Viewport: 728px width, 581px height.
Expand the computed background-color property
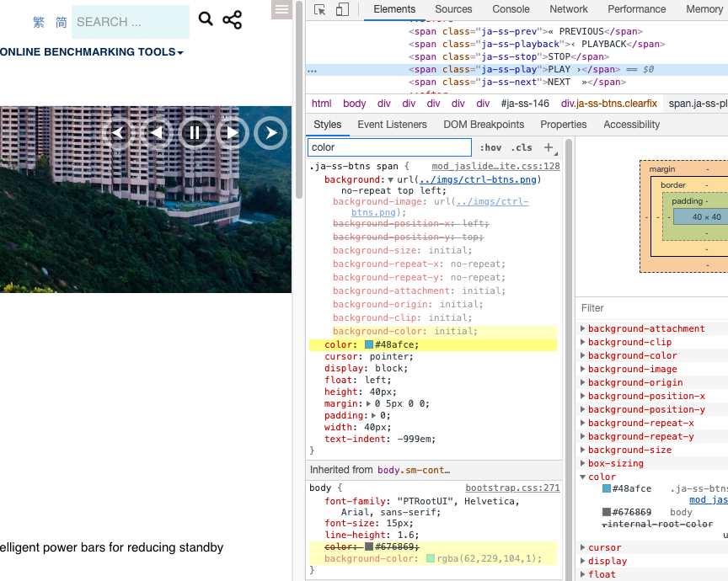click(583, 356)
